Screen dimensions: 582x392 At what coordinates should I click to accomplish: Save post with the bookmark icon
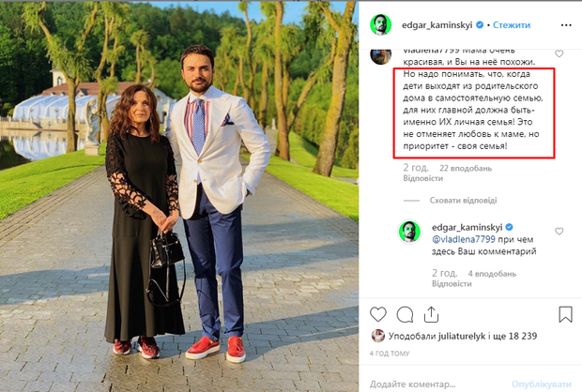tap(565, 313)
